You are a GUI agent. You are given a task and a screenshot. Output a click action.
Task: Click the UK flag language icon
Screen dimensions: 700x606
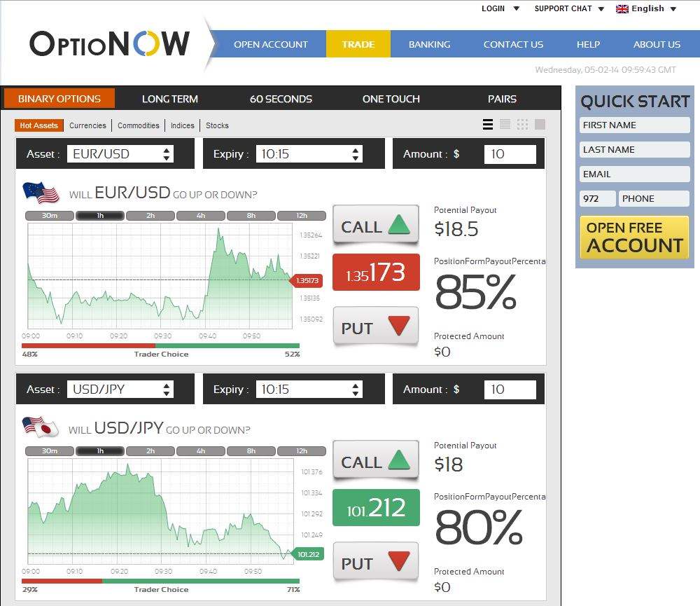point(622,8)
